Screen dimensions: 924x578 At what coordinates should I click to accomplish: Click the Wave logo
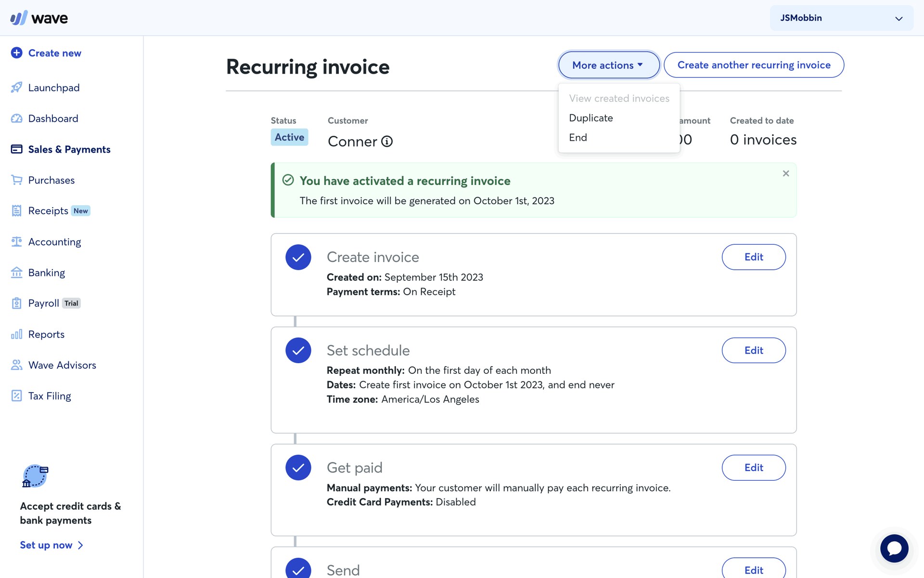(x=39, y=18)
